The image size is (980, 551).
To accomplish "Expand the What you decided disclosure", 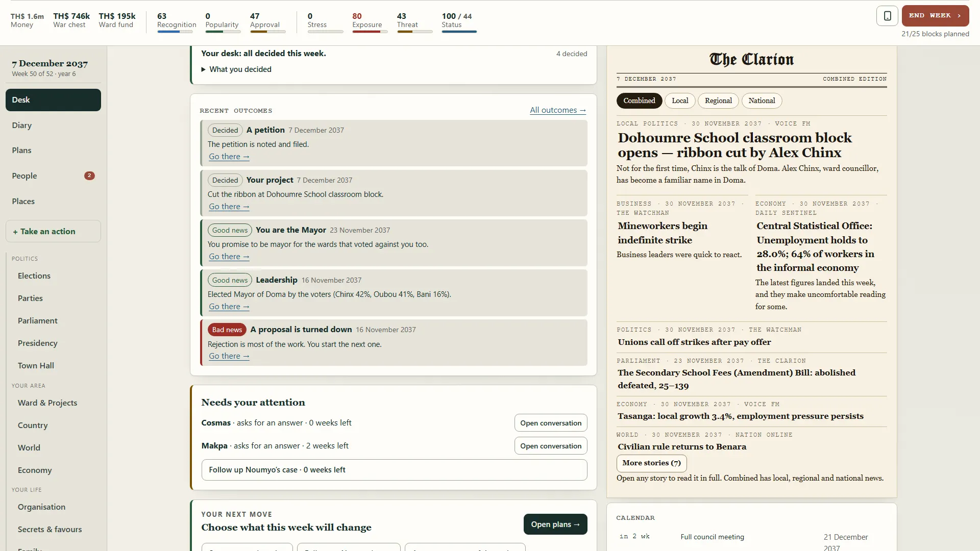I will pos(236,69).
